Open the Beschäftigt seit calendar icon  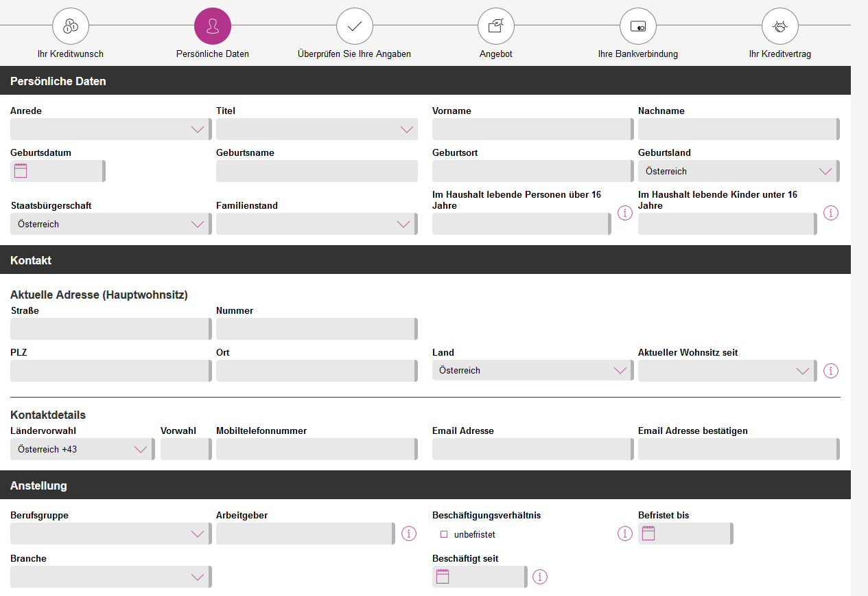[x=443, y=577]
